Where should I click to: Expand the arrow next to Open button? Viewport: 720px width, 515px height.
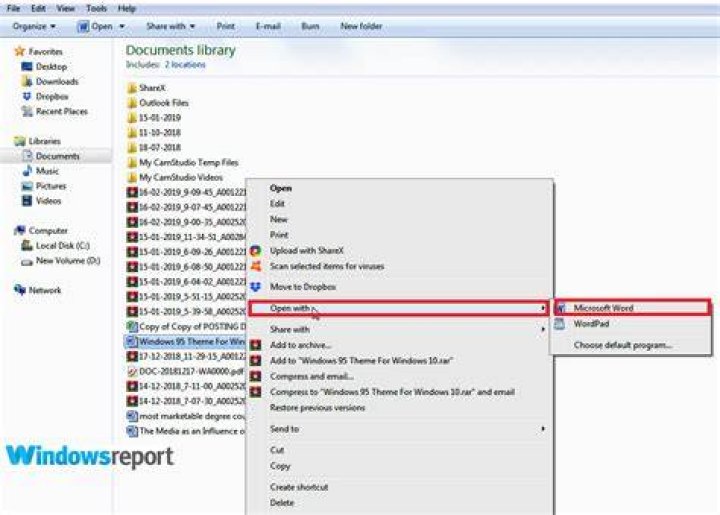tap(122, 27)
